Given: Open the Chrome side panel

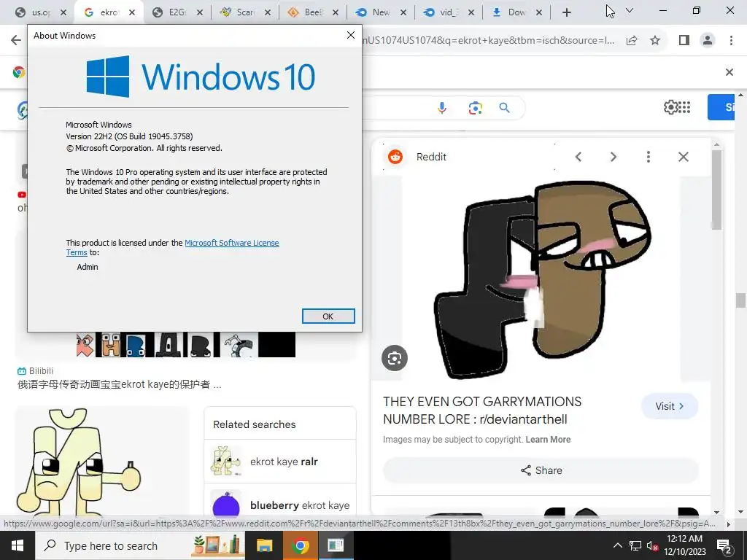Looking at the screenshot, I should (x=684, y=41).
